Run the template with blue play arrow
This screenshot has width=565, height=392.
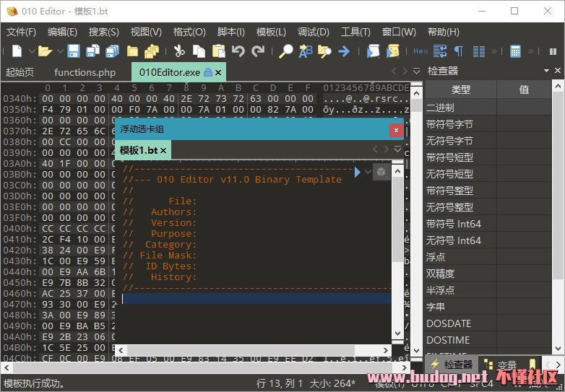coord(357,172)
